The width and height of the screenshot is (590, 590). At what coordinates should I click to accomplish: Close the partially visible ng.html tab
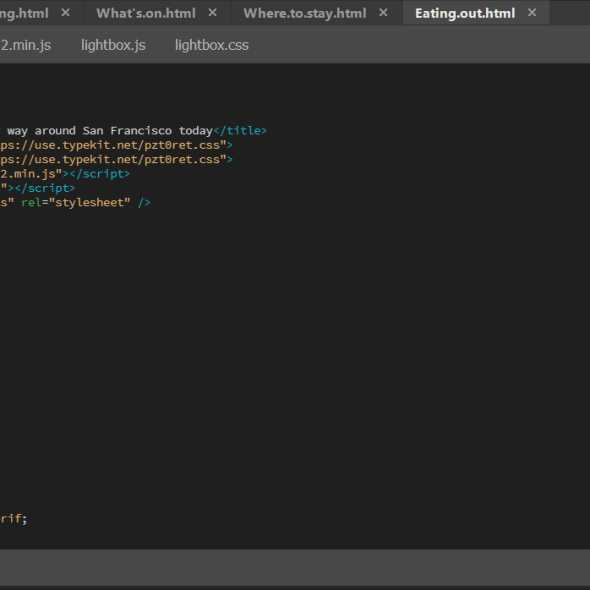click(65, 13)
